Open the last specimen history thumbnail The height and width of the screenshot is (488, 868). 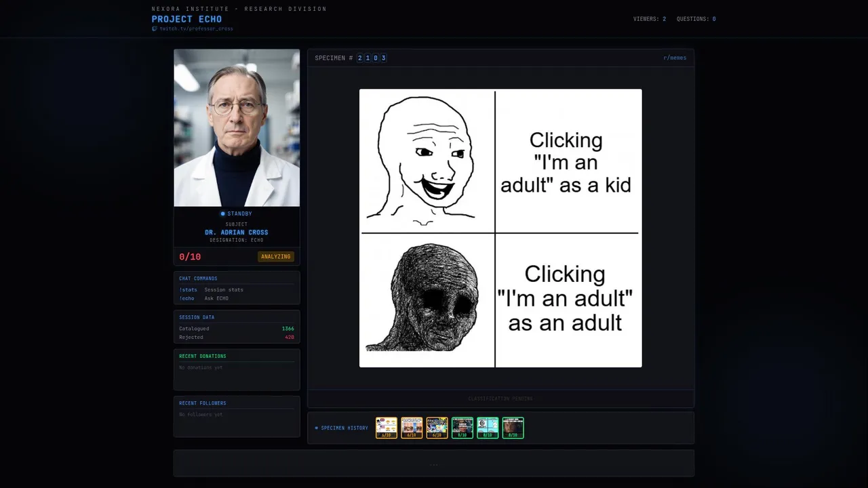tap(513, 428)
